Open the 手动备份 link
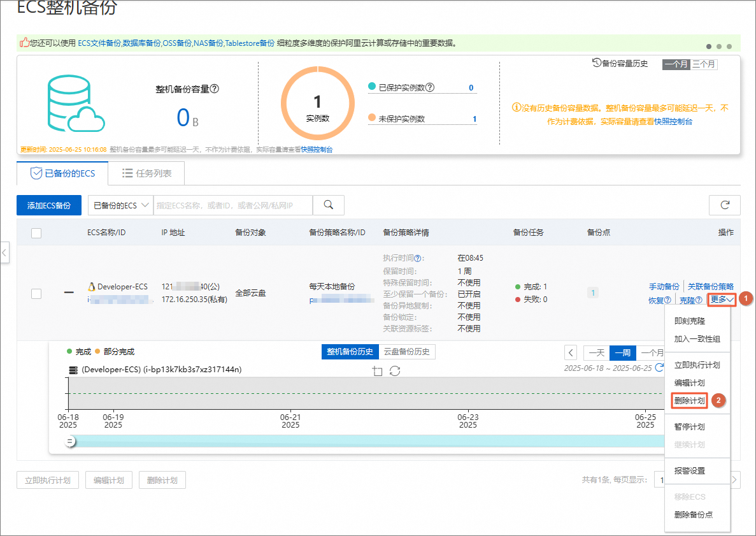Screen dimensions: 756x536 click(664, 287)
